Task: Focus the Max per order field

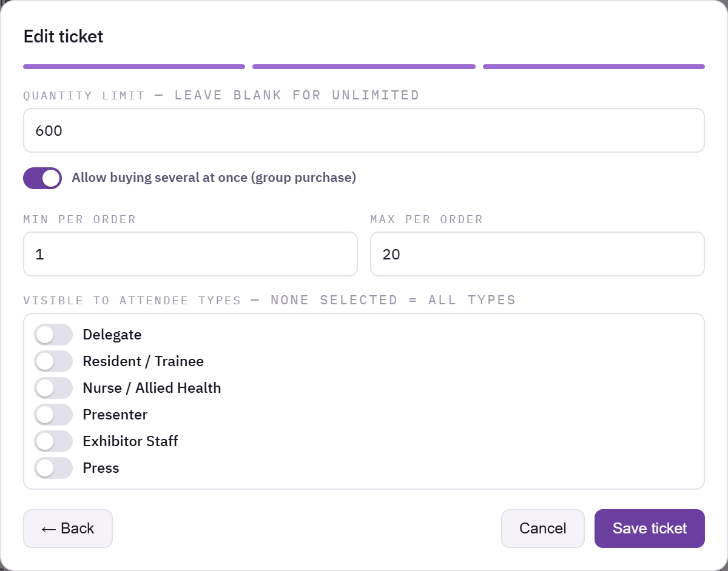Action: point(538,254)
